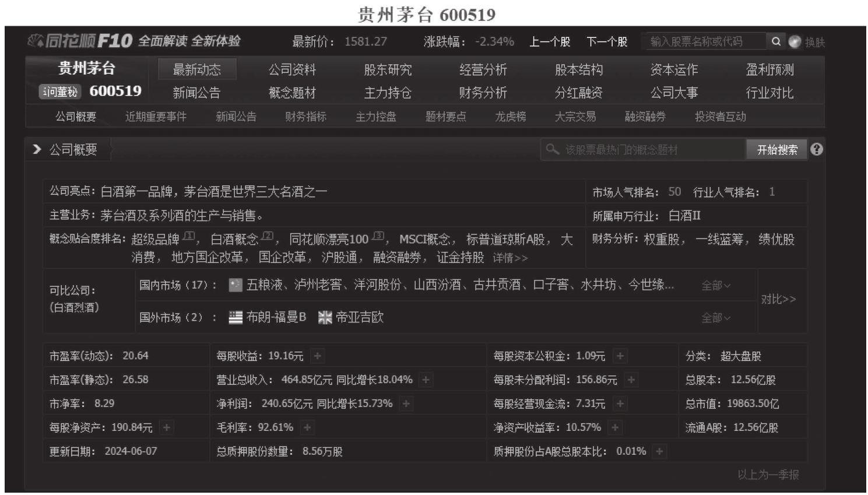Viewport: 868px width, 495px height.
Task: Select the 财务指标 sub-tab
Action: click(x=306, y=117)
